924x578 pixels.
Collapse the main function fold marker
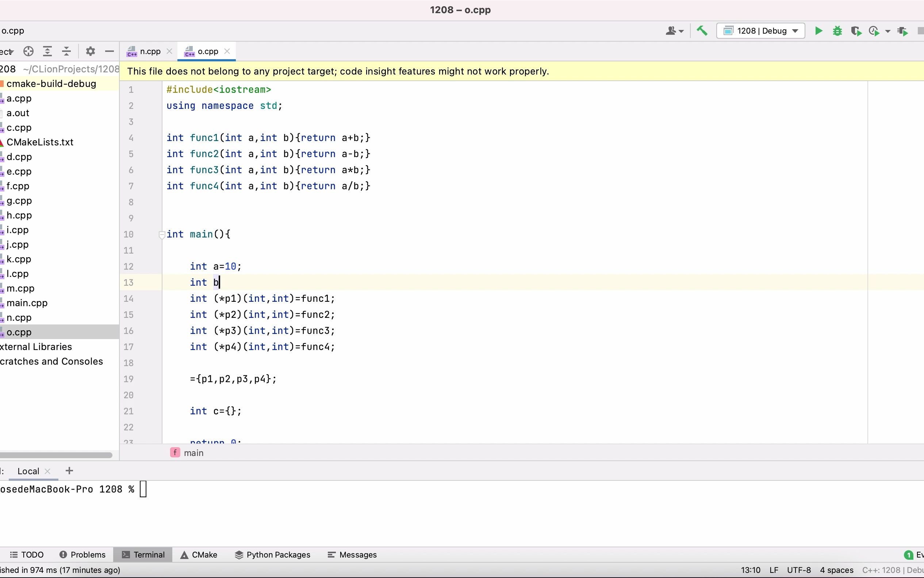point(162,234)
